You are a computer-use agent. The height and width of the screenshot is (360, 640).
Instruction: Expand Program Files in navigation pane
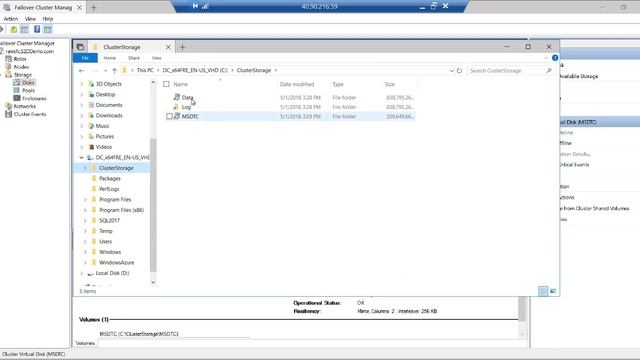(x=85, y=200)
